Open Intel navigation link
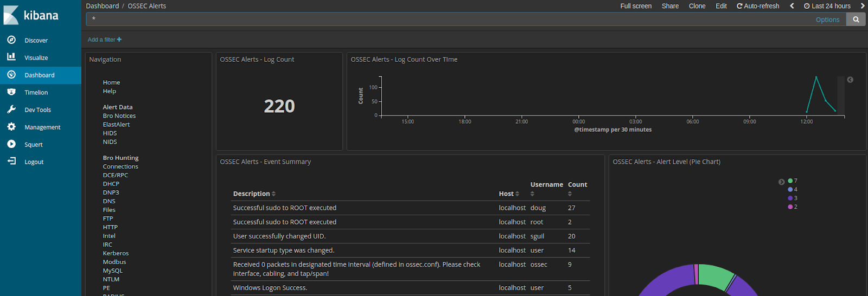Image resolution: width=868 pixels, height=296 pixels. click(109, 236)
